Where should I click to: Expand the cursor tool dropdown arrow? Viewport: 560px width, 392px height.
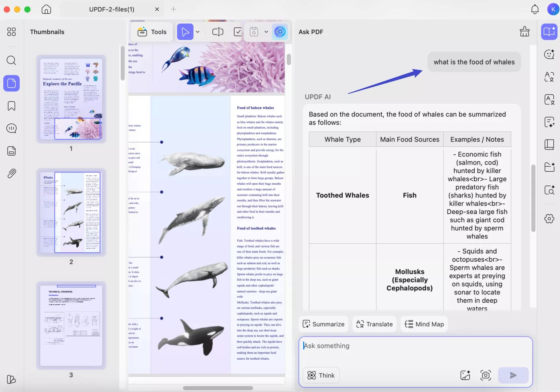(198, 32)
